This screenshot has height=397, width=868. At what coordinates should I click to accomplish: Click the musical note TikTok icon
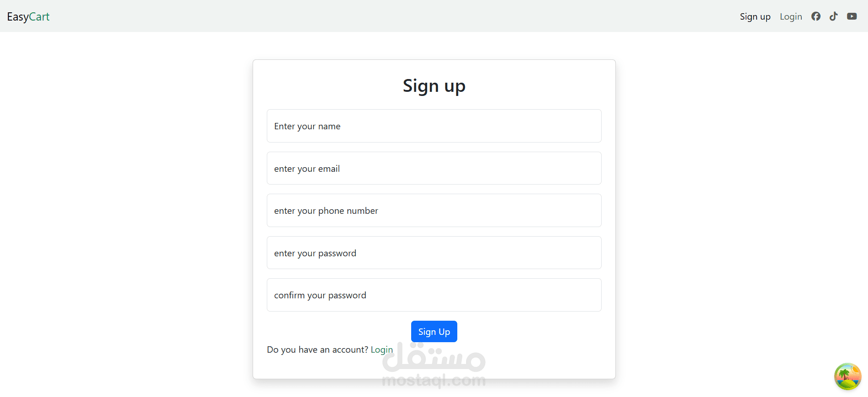(x=834, y=16)
